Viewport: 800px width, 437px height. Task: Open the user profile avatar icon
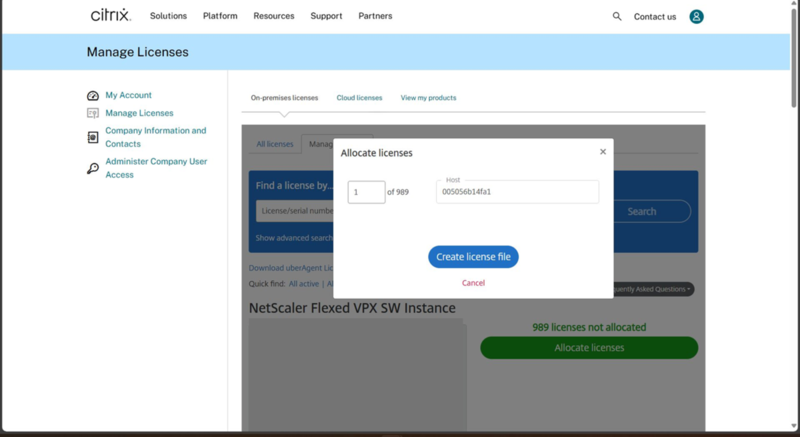[x=696, y=16]
